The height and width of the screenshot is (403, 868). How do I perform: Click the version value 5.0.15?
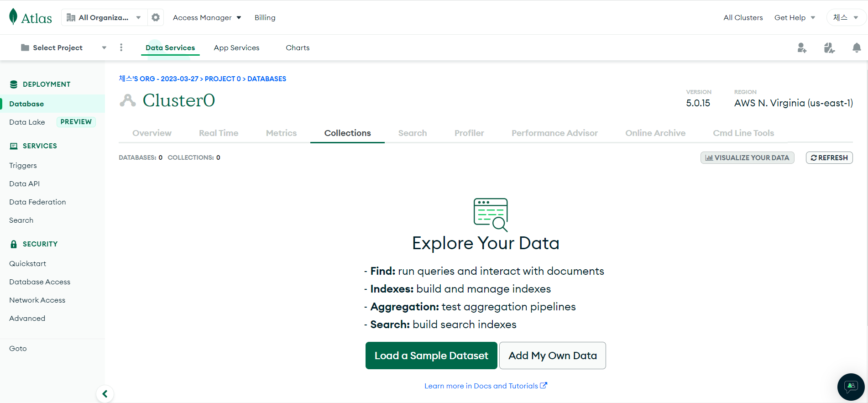698,103
